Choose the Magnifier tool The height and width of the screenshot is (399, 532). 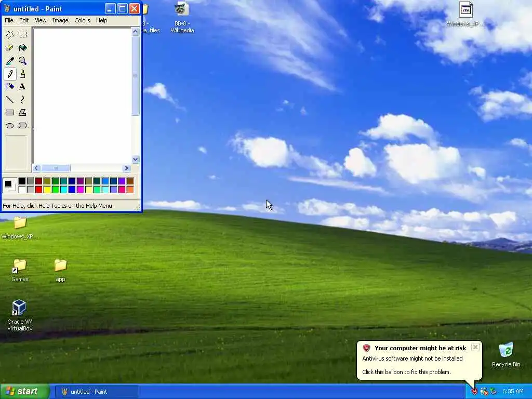coord(23,61)
